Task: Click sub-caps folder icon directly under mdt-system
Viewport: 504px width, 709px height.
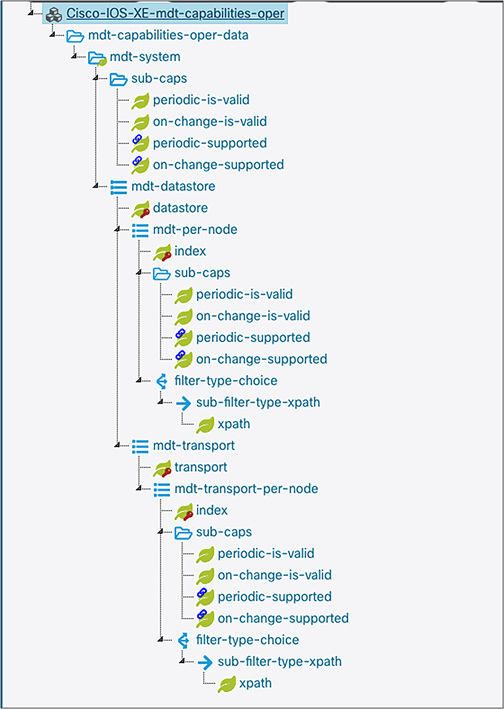Action: point(119,79)
